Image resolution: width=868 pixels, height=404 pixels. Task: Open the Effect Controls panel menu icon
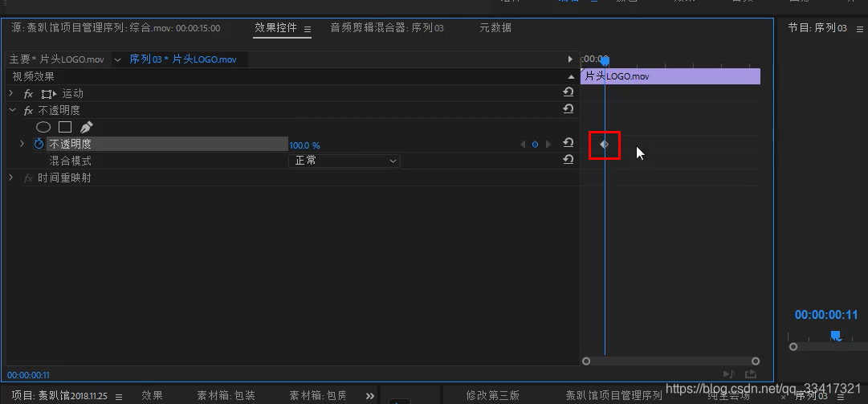pyautogui.click(x=308, y=28)
